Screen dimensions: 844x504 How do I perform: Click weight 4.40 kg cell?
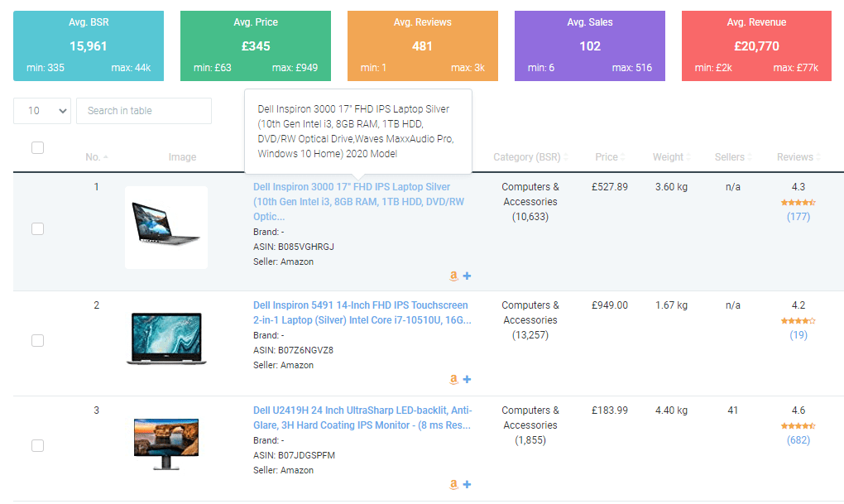671,410
